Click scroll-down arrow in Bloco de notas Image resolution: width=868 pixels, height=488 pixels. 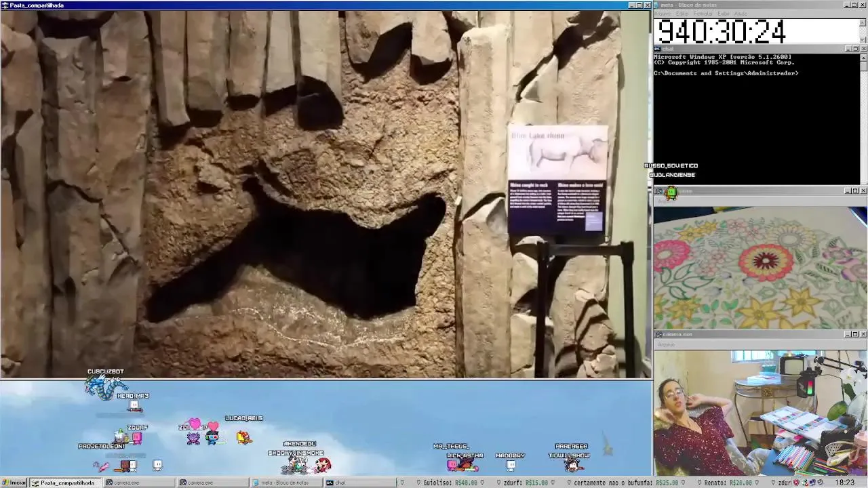pyautogui.click(x=863, y=41)
